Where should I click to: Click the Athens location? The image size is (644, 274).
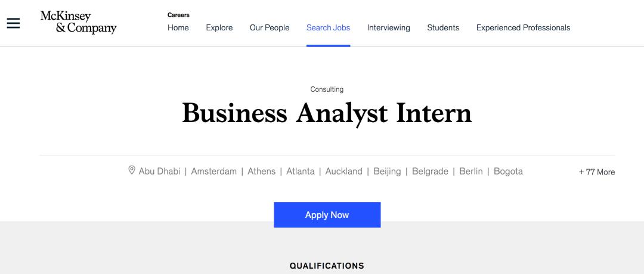tap(261, 172)
